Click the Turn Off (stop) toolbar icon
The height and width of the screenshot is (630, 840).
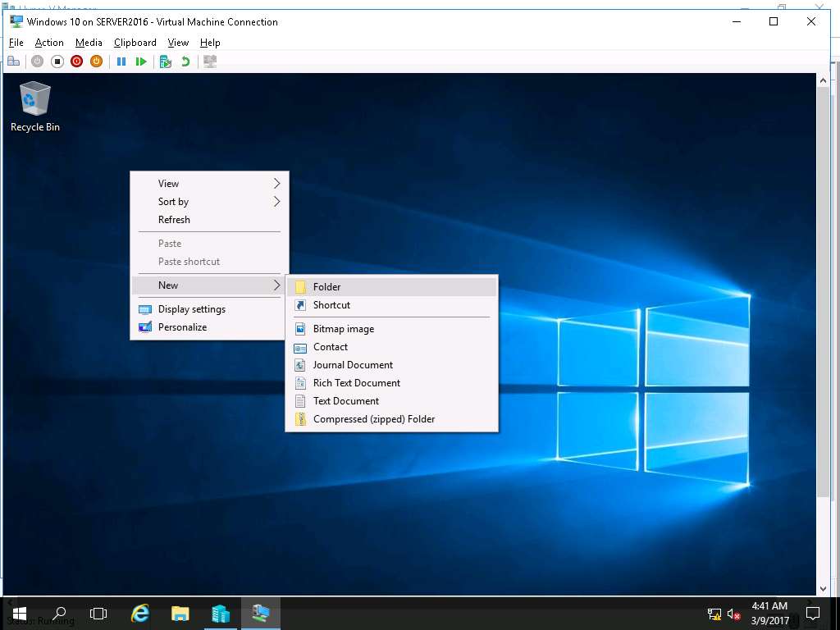click(57, 62)
